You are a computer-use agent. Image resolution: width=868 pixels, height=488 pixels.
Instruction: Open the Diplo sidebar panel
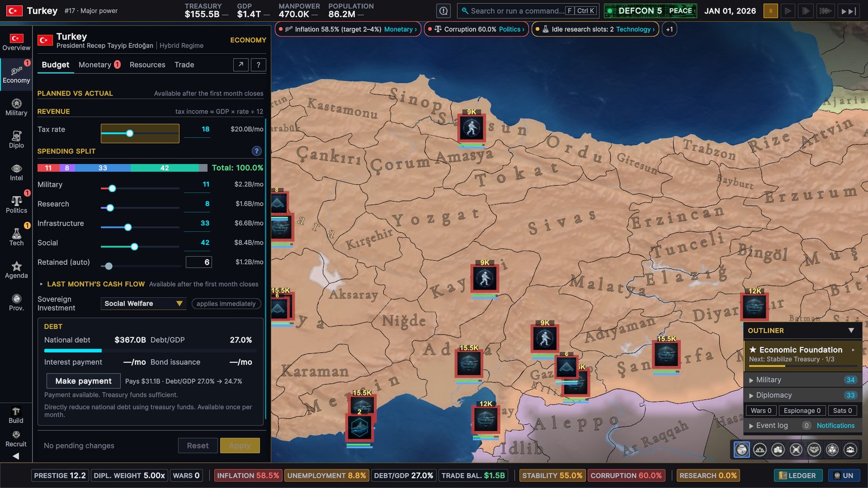click(x=16, y=139)
